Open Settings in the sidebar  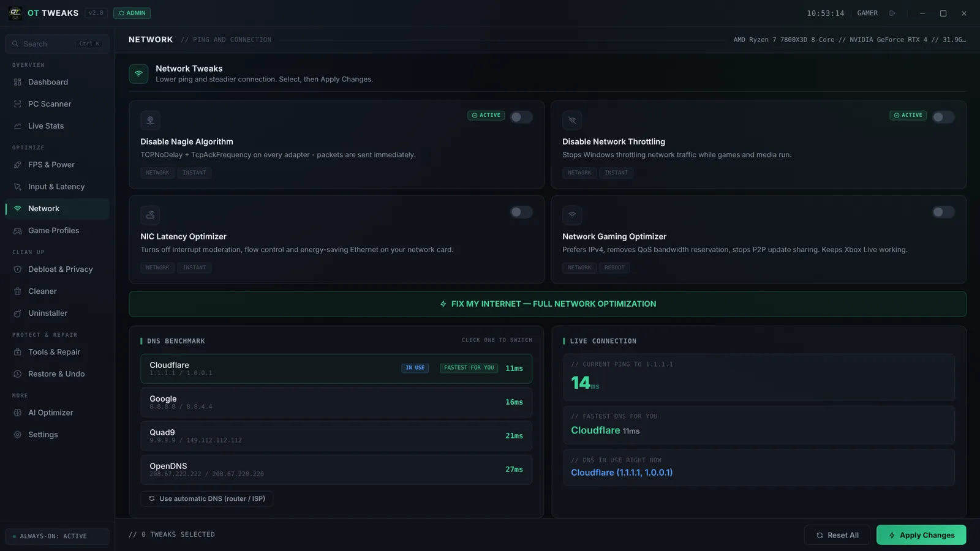point(57,435)
